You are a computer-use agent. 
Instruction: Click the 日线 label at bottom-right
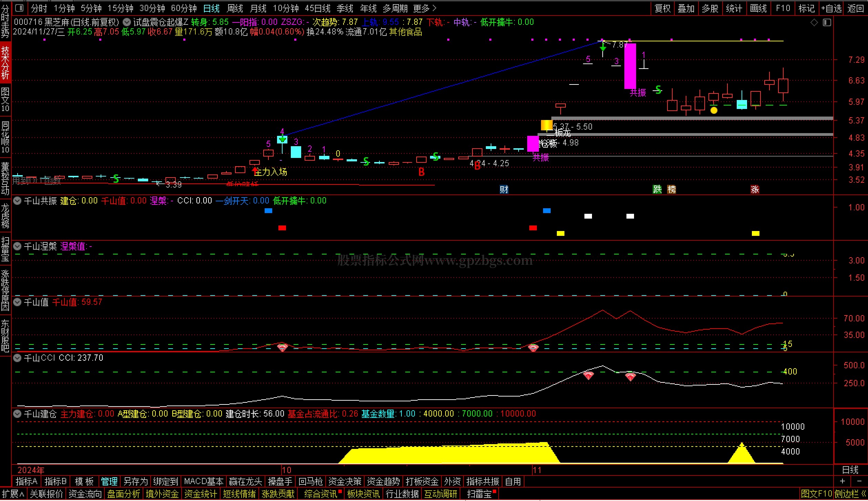[850, 470]
